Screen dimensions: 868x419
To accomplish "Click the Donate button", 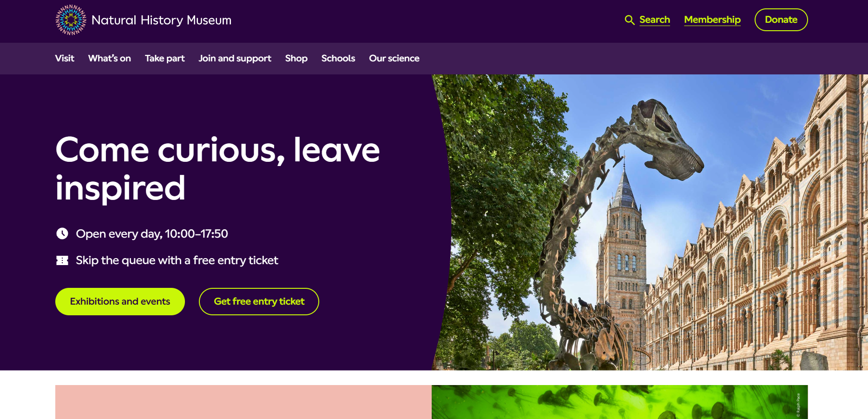I will click(x=781, y=20).
